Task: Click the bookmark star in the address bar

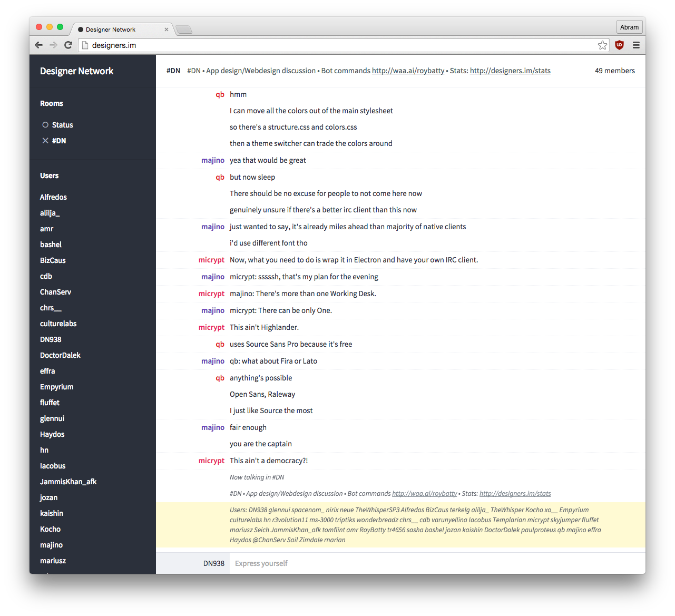Action: [602, 45]
